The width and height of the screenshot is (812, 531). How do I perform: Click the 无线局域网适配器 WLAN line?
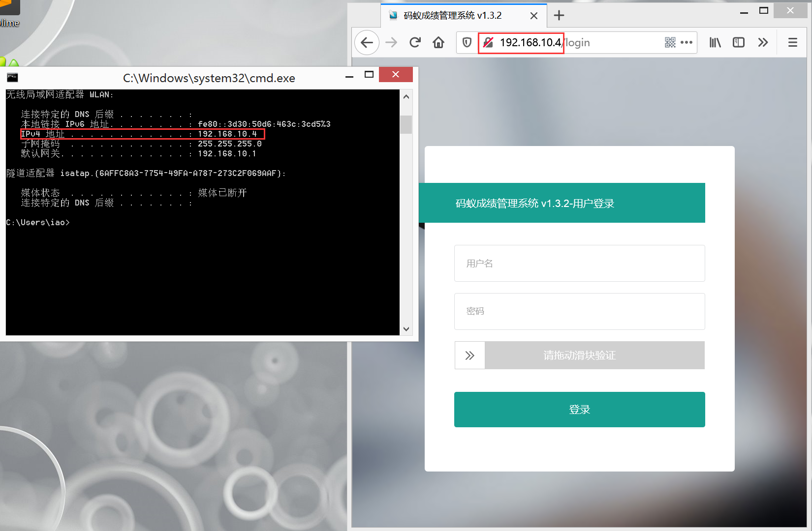60,94
